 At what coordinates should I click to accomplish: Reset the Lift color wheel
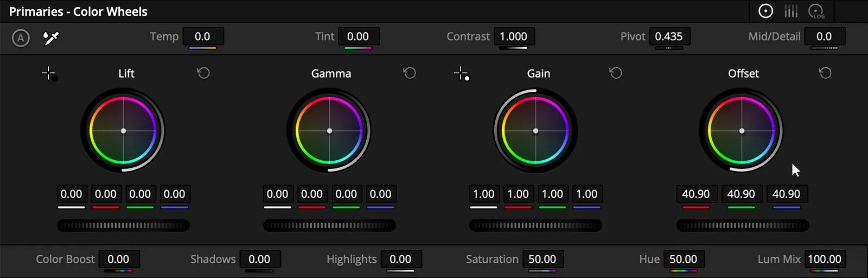(203, 73)
